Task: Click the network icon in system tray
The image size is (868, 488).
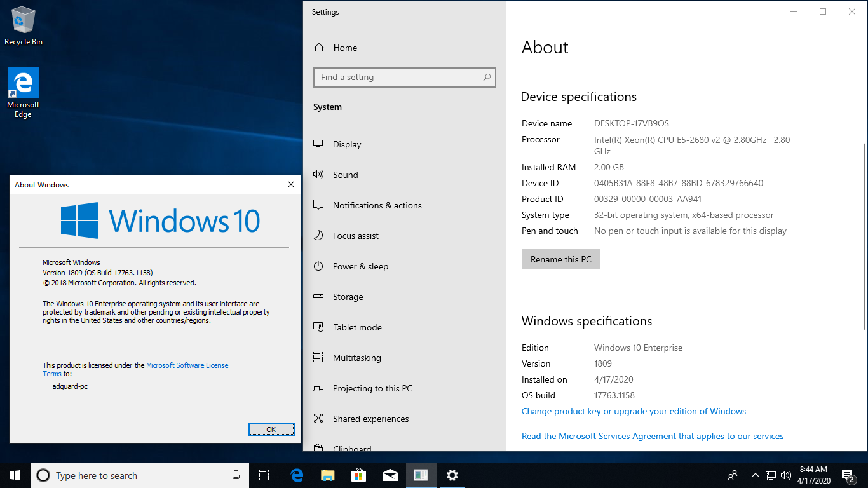Action: (x=770, y=475)
